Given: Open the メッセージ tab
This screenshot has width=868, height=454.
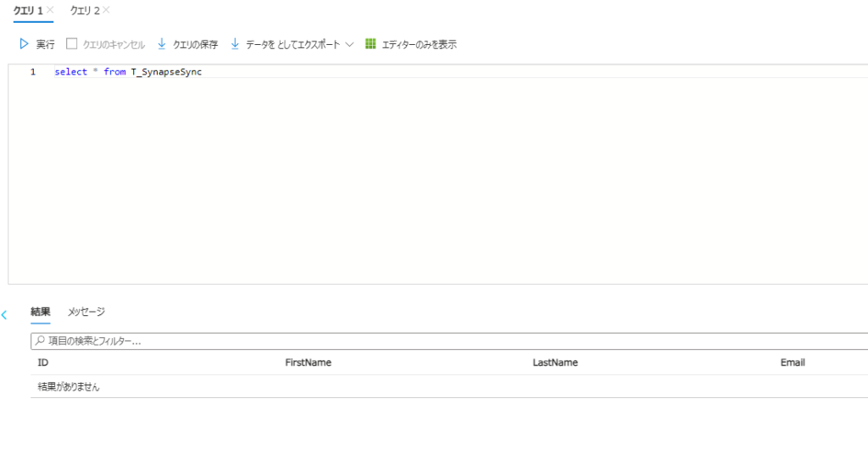Looking at the screenshot, I should click(86, 312).
